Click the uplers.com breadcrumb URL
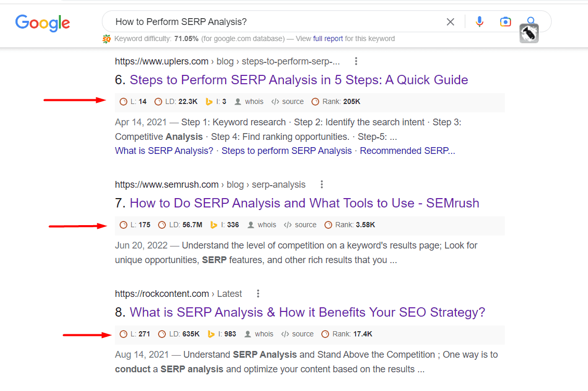 pyautogui.click(x=227, y=61)
